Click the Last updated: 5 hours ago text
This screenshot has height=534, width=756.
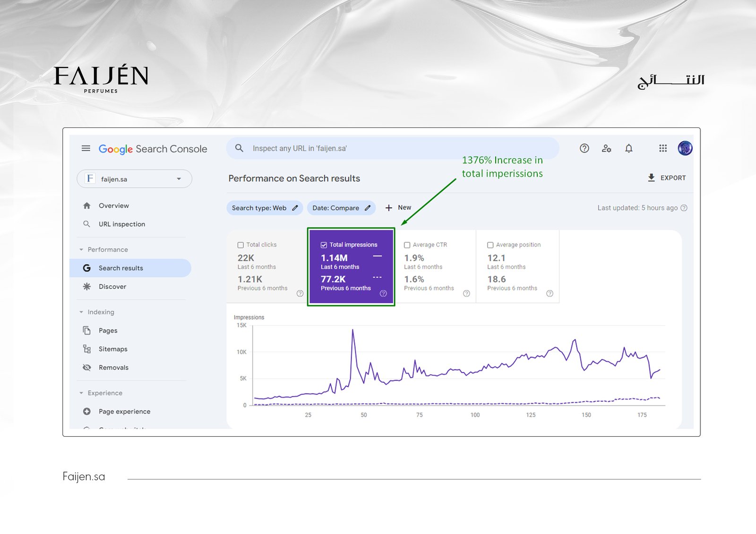(637, 208)
